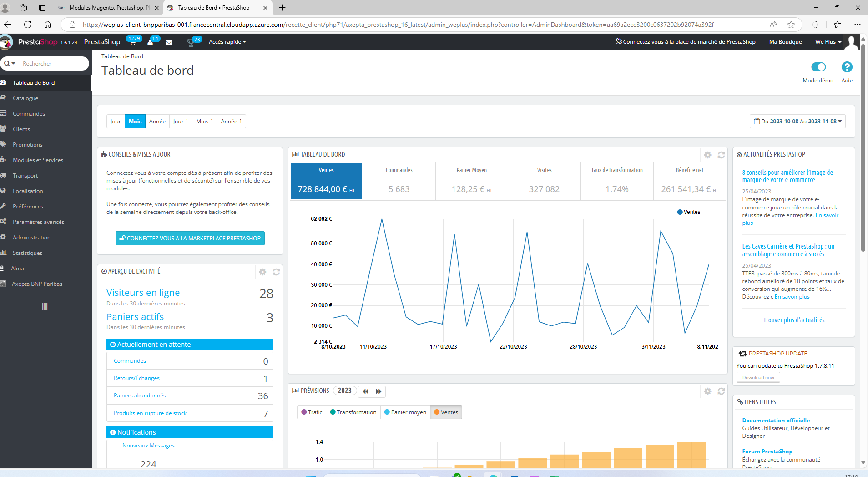The width and height of the screenshot is (868, 477).
Task: Toggle Transformation series in Prévisions chart
Action: point(353,412)
